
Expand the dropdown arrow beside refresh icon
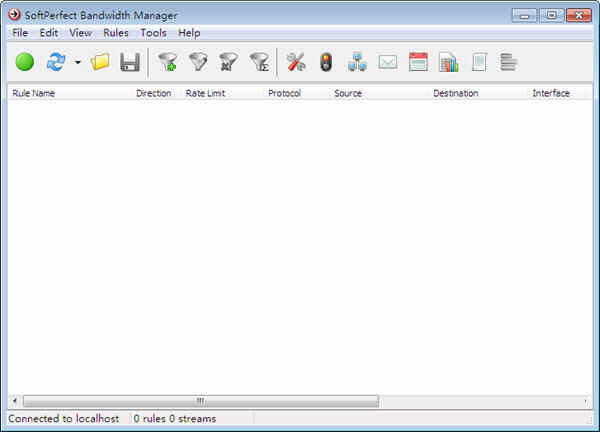(x=77, y=63)
